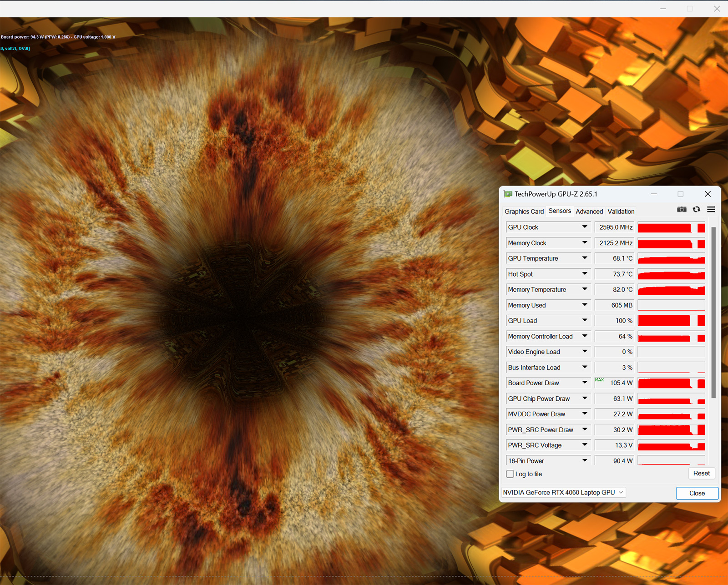Open the Memory Temperature sensor dropdown
The height and width of the screenshot is (585, 728).
585,289
